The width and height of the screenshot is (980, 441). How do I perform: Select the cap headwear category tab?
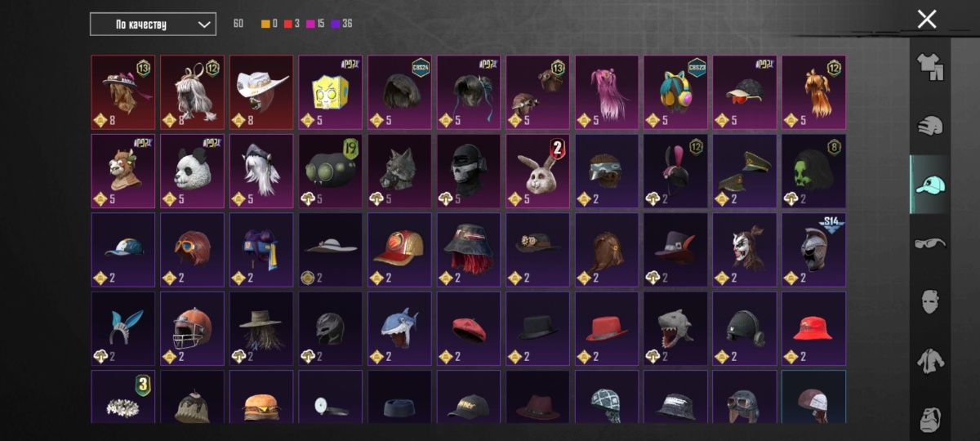pyautogui.click(x=930, y=185)
